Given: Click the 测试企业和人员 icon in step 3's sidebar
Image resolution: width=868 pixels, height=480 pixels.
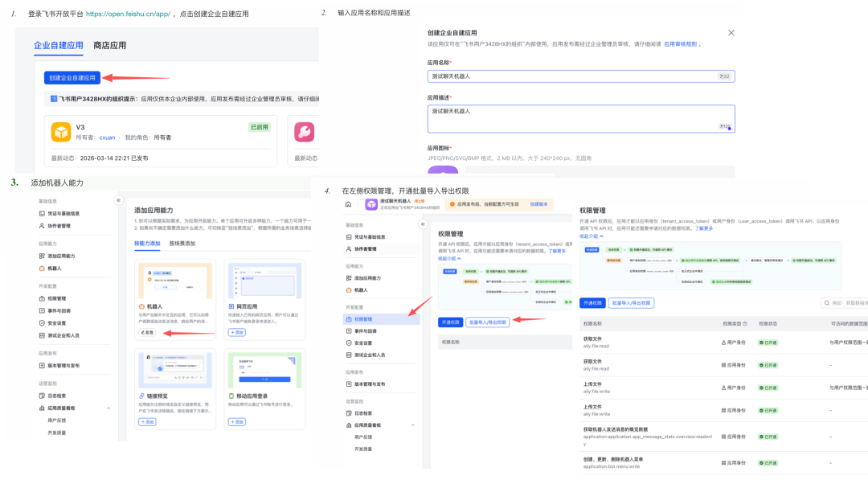Looking at the screenshot, I should click(x=42, y=335).
